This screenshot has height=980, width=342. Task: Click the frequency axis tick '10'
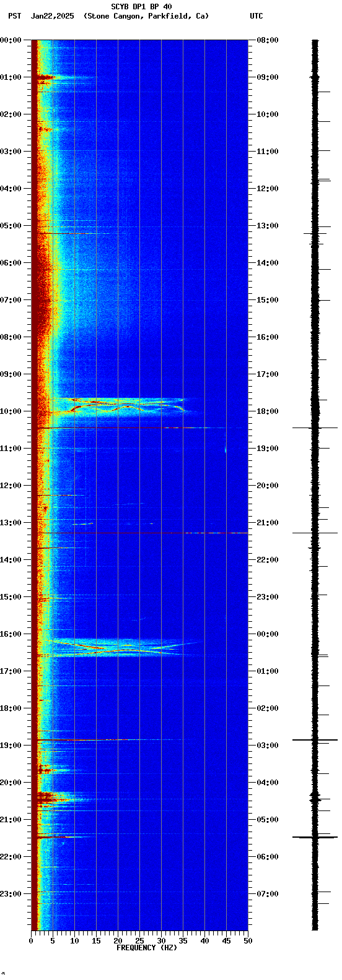74,941
